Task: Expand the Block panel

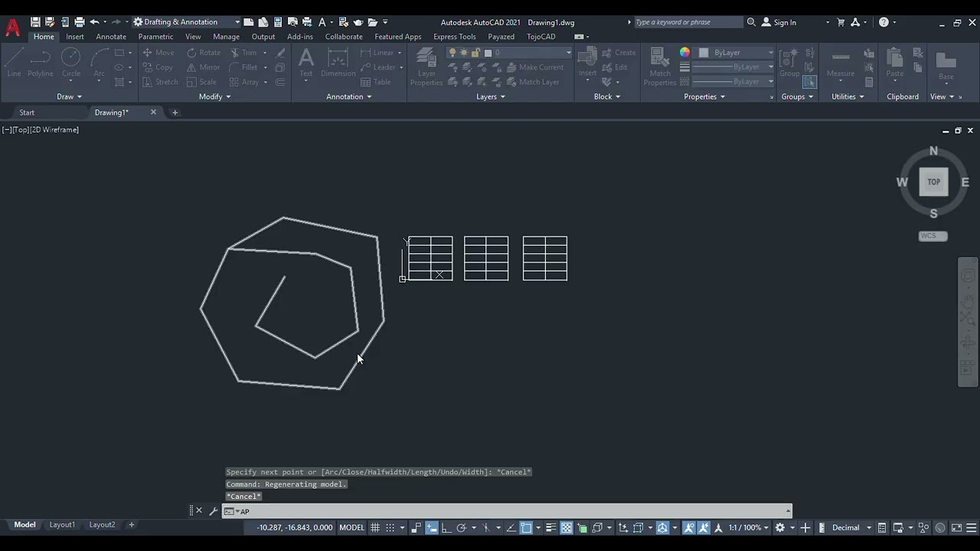Action: point(607,96)
